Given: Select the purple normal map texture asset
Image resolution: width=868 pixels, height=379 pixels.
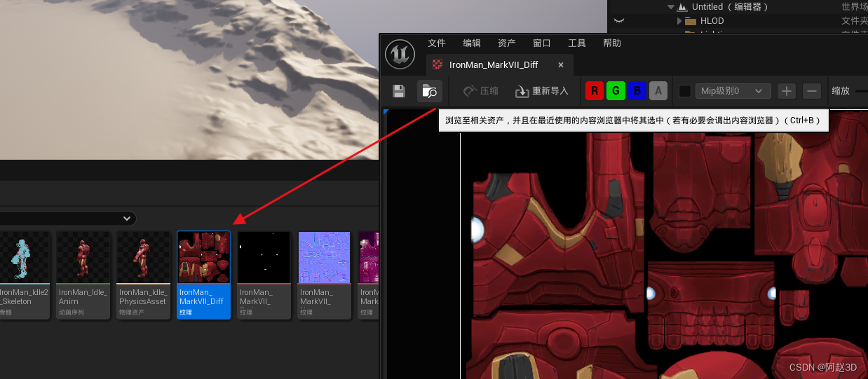Looking at the screenshot, I should pos(325,275).
